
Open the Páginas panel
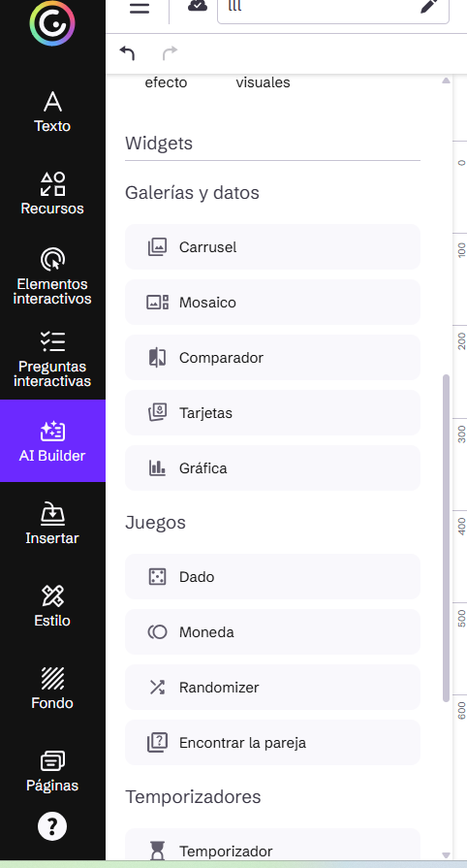(x=52, y=771)
